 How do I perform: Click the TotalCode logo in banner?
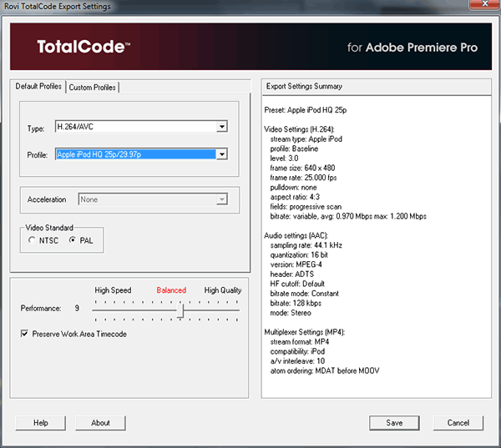[x=83, y=47]
